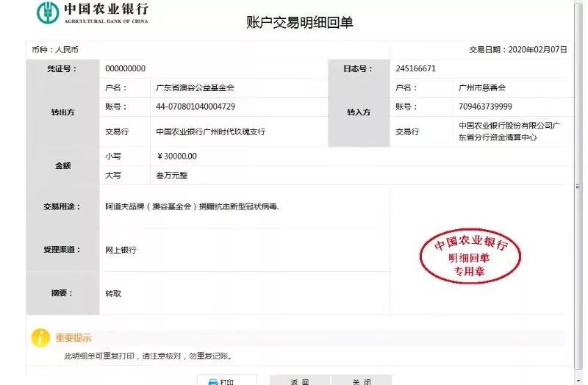Click the 重要提示 heading

(73, 338)
